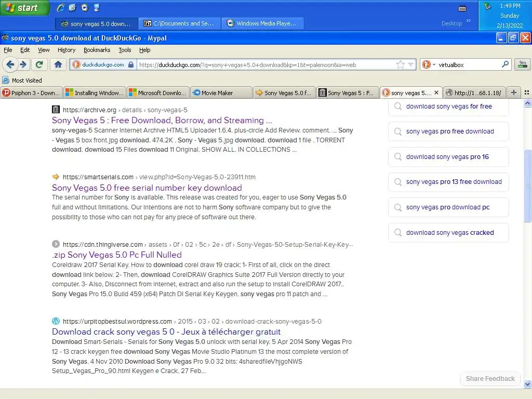Open the on-screen keyboard tray icon
The height and width of the screenshot is (399, 532).
462,9
